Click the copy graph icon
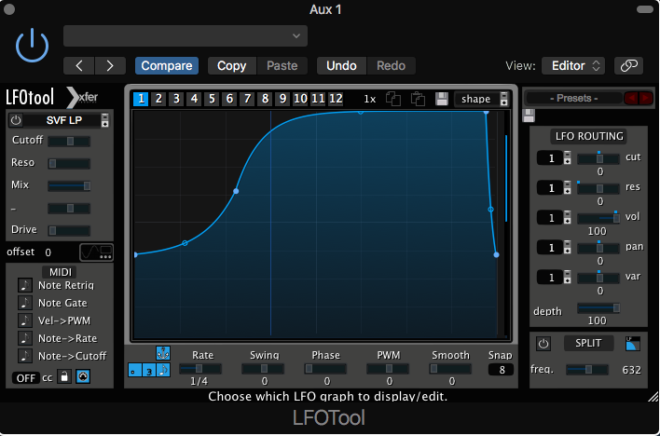Image resolution: width=660 pixels, height=436 pixels. (394, 99)
